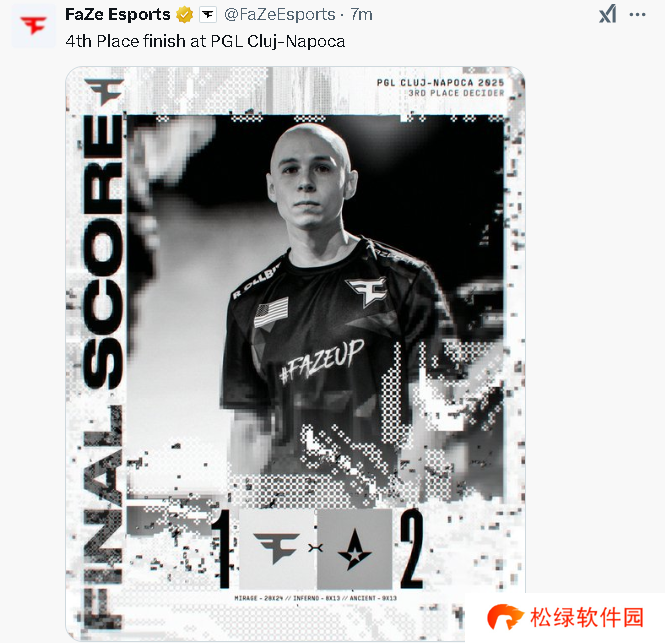
Task: Click the orange watermark bird logo
Action: pyautogui.click(x=504, y=617)
